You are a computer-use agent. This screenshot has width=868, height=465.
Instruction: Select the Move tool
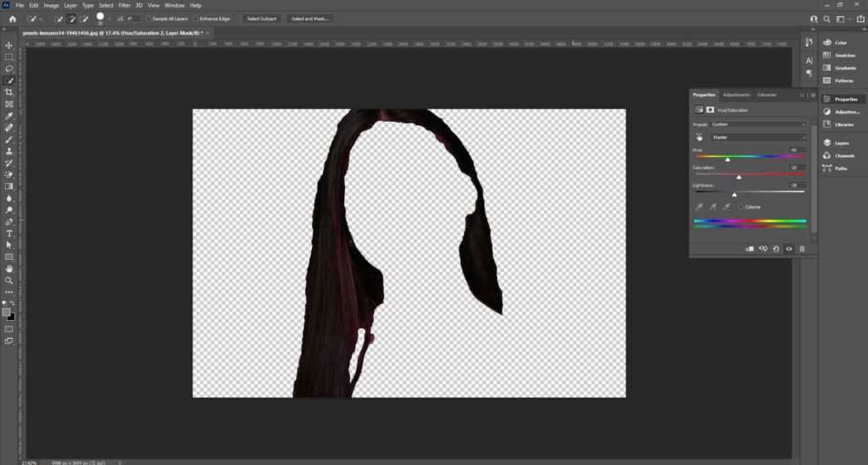click(8, 46)
